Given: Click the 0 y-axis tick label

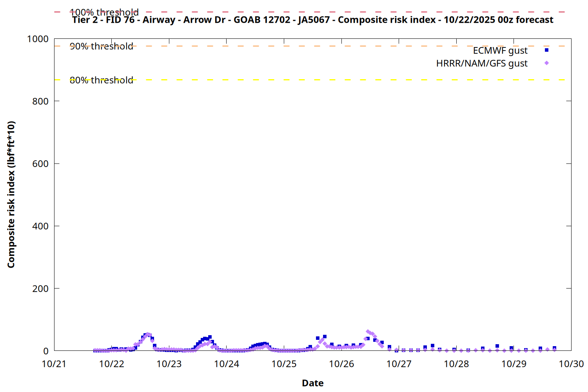Looking at the screenshot, I should coord(46,351).
